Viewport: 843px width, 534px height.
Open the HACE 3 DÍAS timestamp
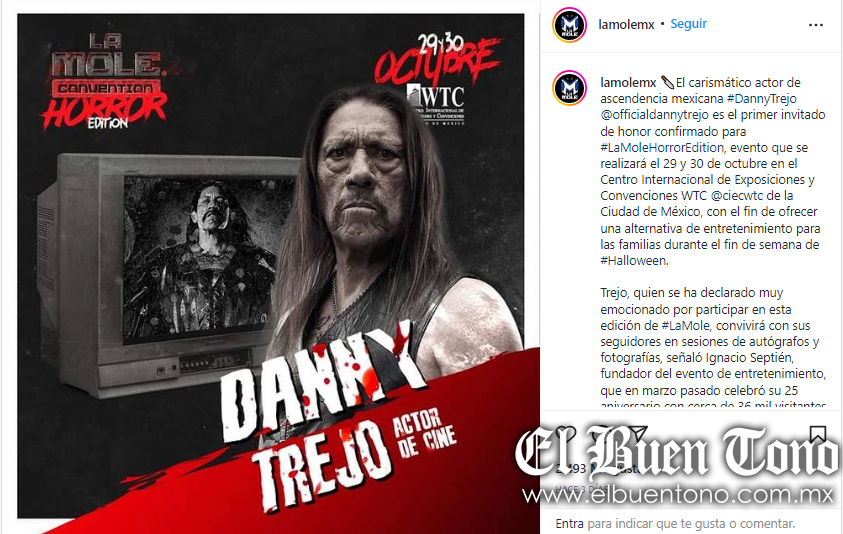(581, 489)
